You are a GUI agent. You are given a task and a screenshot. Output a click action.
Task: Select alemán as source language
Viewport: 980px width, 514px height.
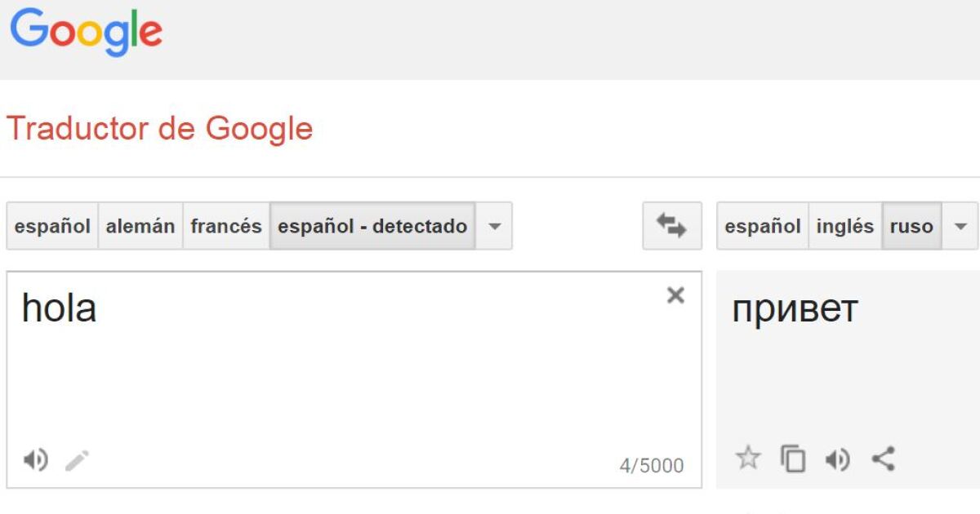(140, 226)
